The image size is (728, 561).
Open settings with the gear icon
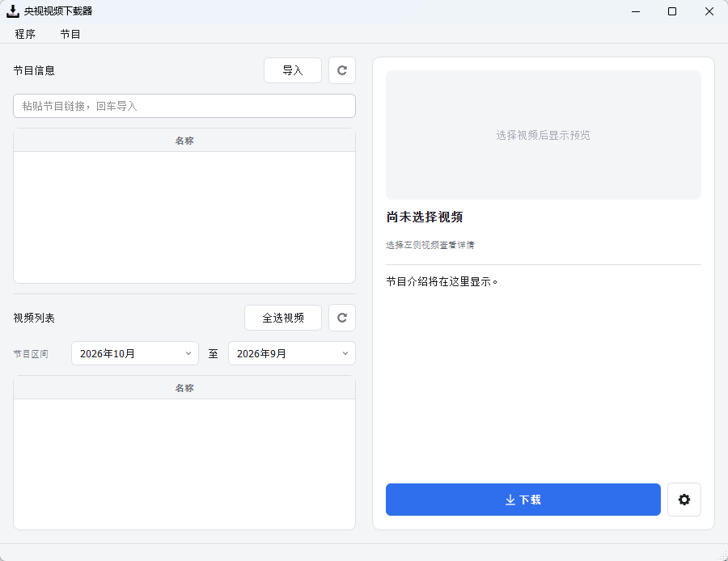coord(684,500)
